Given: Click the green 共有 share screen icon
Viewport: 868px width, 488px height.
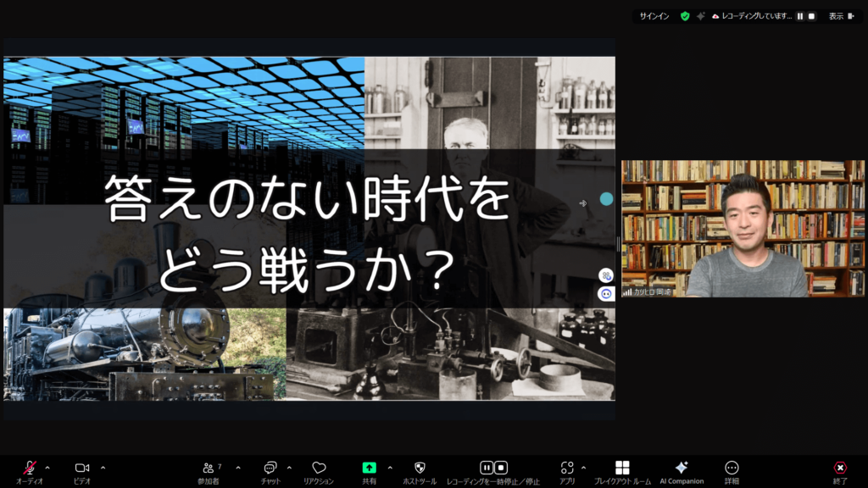Looking at the screenshot, I should click(x=370, y=468).
